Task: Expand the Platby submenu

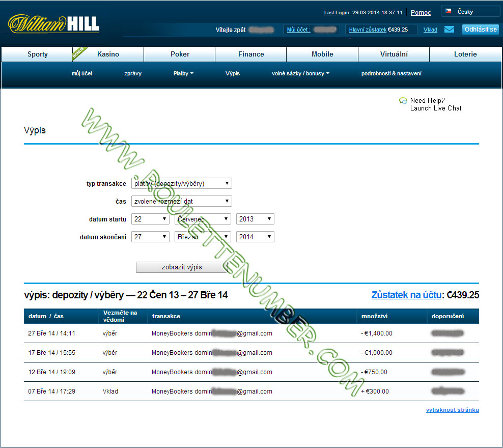Action: tap(183, 73)
